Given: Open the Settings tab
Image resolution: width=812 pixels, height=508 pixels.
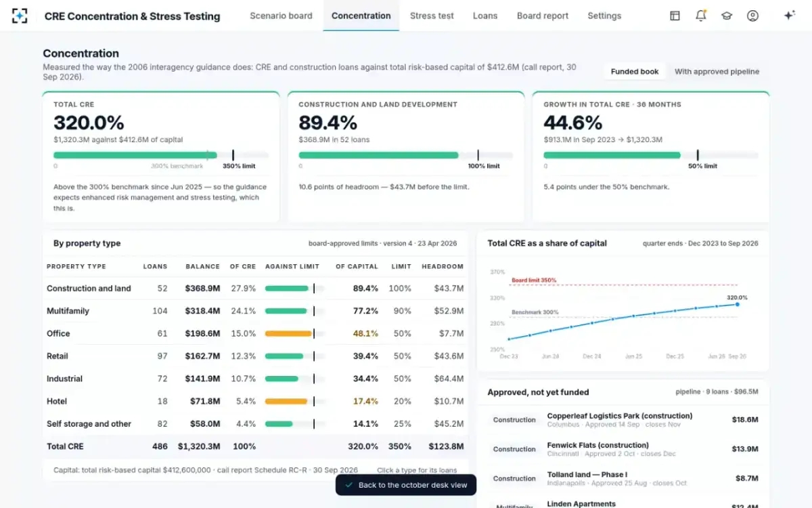Looking at the screenshot, I should point(604,16).
